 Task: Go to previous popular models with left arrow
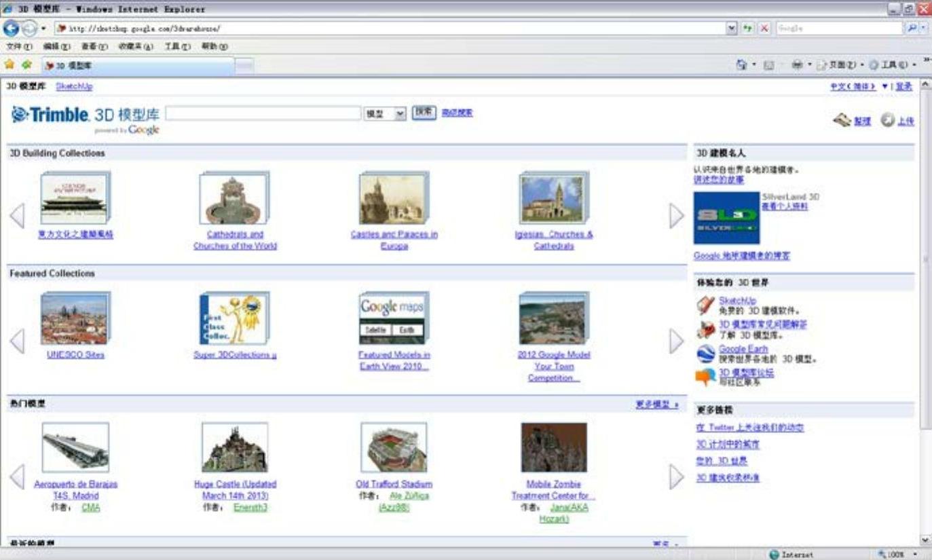pyautogui.click(x=17, y=477)
